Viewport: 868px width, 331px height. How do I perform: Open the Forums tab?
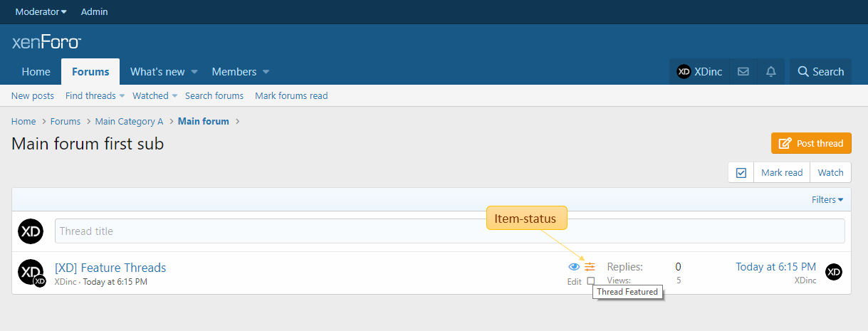point(90,72)
